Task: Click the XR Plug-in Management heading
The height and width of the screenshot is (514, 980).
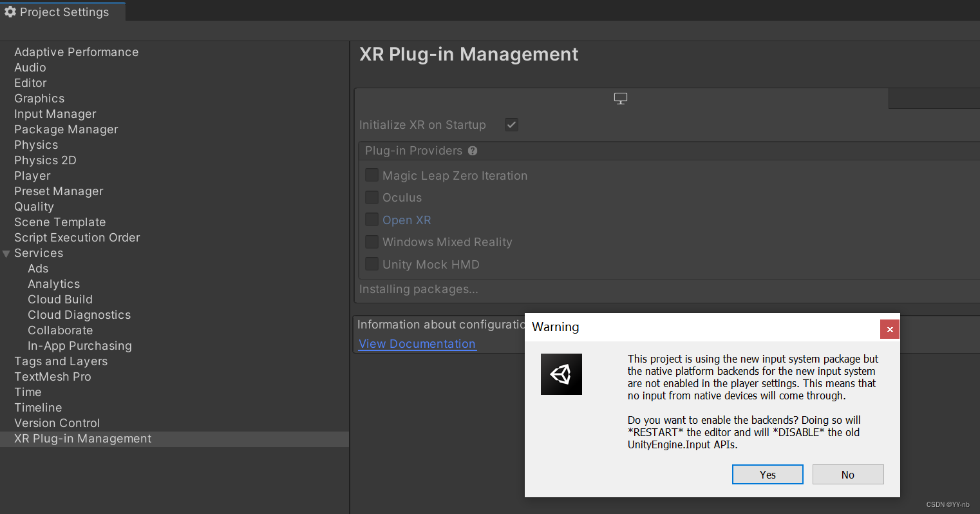Action: coord(469,54)
